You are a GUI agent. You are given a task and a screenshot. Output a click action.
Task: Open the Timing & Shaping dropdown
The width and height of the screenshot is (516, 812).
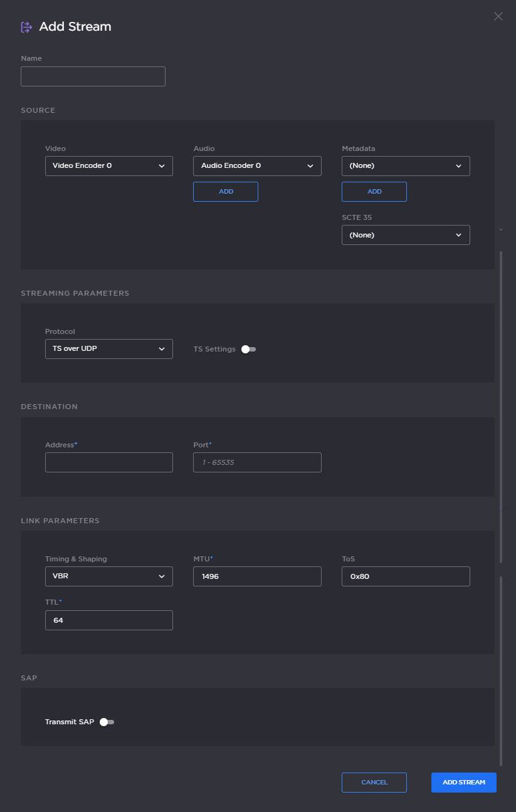[108, 576]
